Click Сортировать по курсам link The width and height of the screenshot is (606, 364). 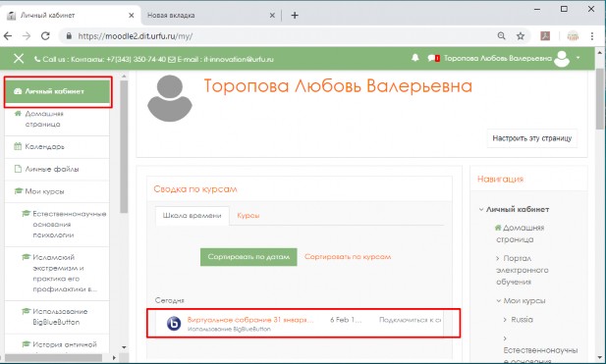[x=348, y=257]
